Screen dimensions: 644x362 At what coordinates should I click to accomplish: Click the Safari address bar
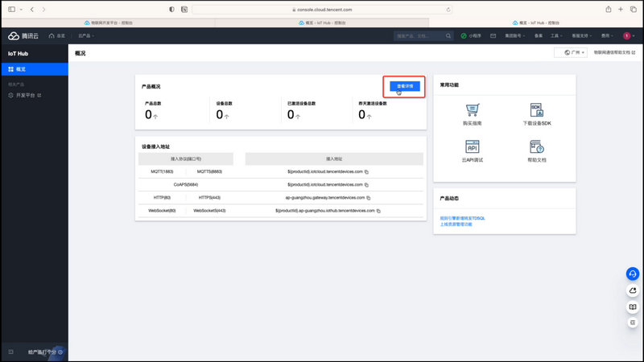tap(322, 9)
